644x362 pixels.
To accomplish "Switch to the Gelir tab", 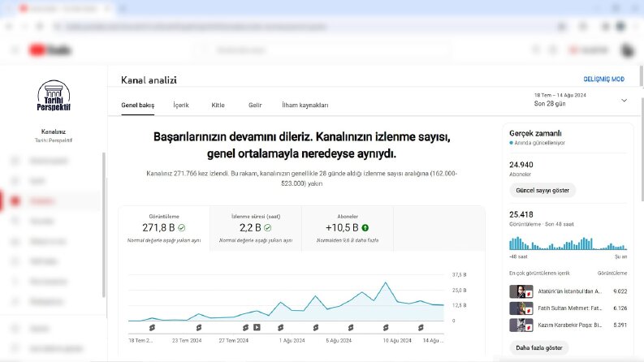I will tap(255, 105).
